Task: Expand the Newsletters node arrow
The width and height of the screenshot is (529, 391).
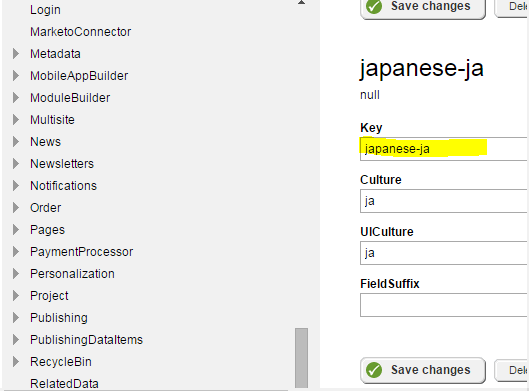Action: point(16,164)
